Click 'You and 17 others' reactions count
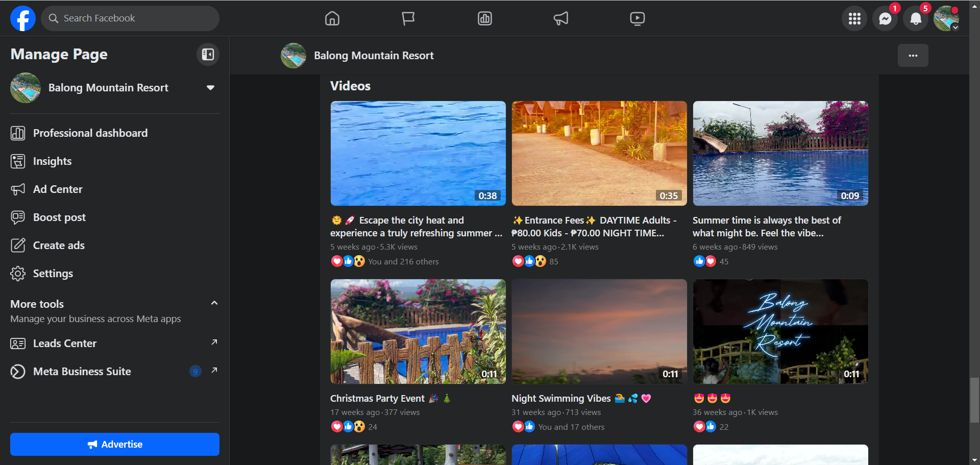 pyautogui.click(x=571, y=427)
